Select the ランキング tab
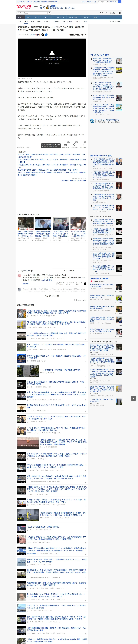Image resolution: width=138 pixels, height=644 pixels. pyautogui.click(x=86, y=17)
